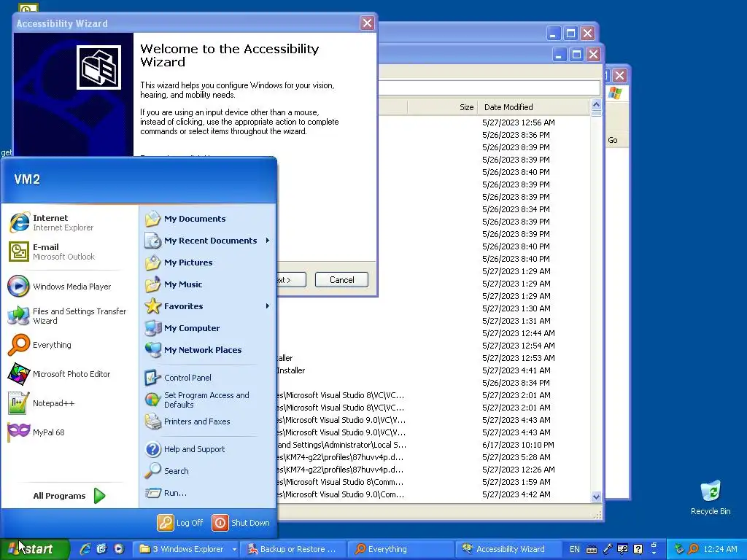The image size is (747, 560).
Task: Select row dated 5/26/2023 8:36 PM
Action: pos(484,135)
